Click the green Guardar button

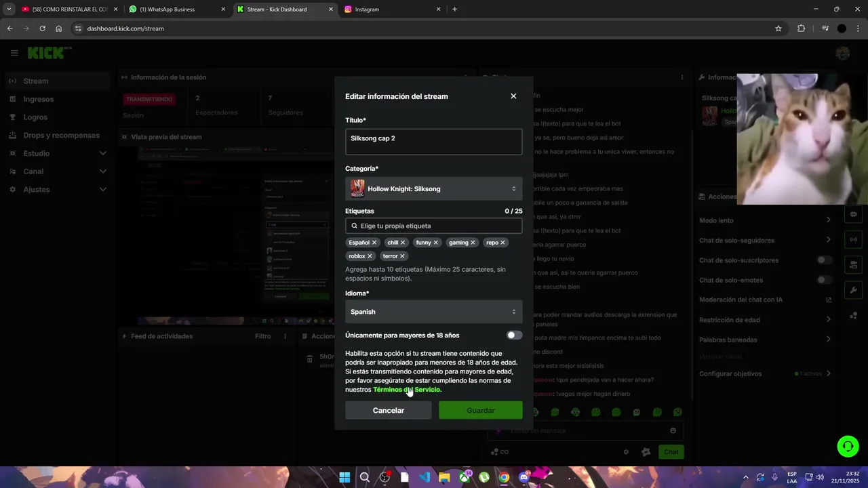pyautogui.click(x=481, y=410)
